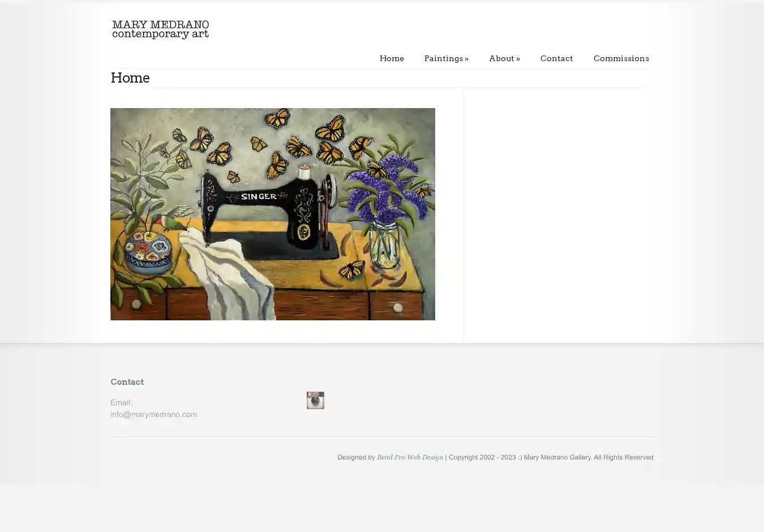
Task: Click the blue floral bowl in the painting
Action: tap(147, 254)
